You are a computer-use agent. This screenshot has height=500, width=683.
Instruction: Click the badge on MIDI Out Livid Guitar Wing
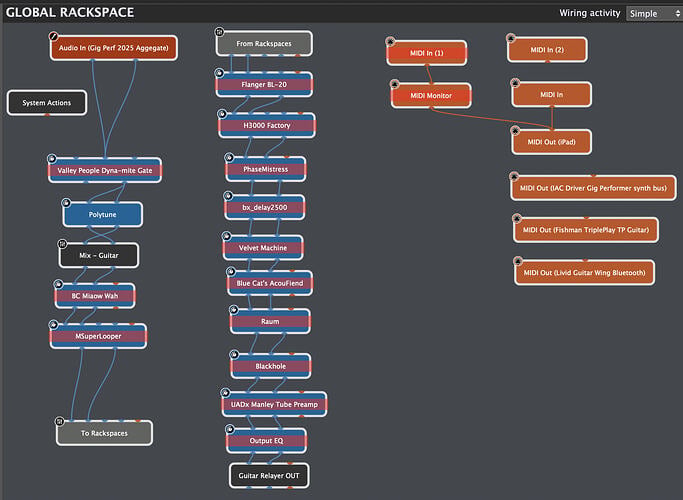click(x=518, y=261)
